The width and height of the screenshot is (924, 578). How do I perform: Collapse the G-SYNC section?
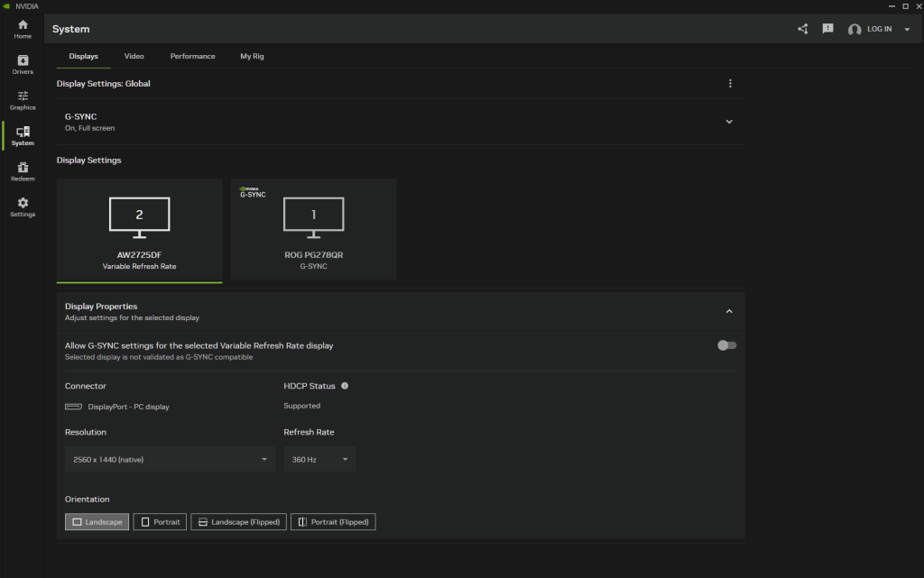pos(728,120)
